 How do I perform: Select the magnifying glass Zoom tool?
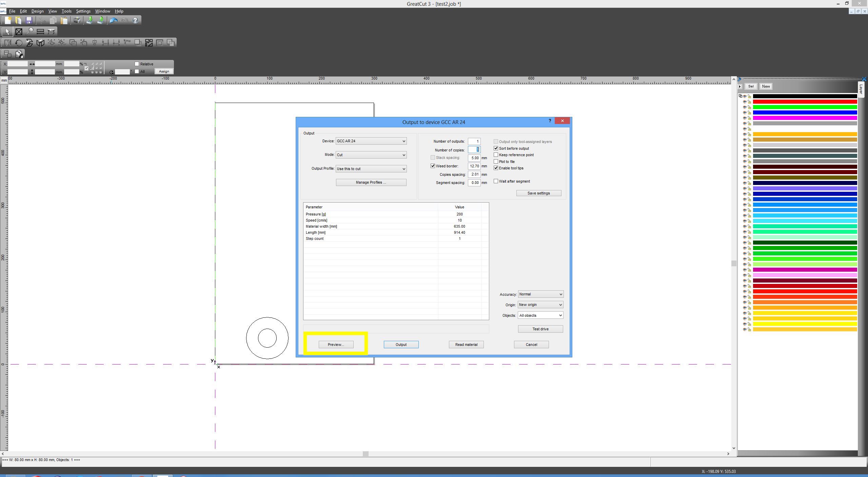tap(29, 32)
